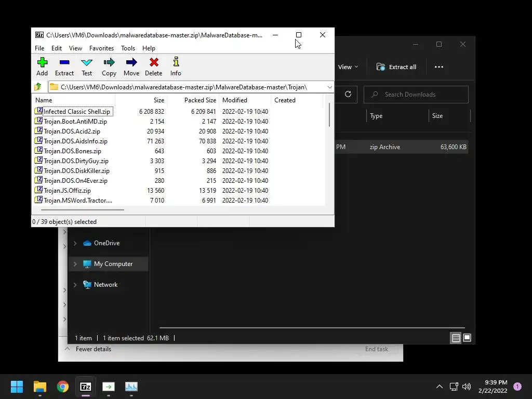
Task: Go up one folder level in 7-Zip
Action: (38, 87)
